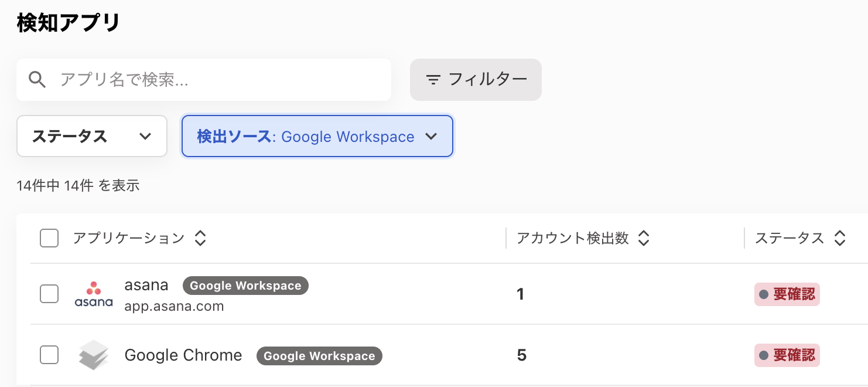Screen dimensions: 868x387
Task: Click the asana application name
Action: [146, 285]
